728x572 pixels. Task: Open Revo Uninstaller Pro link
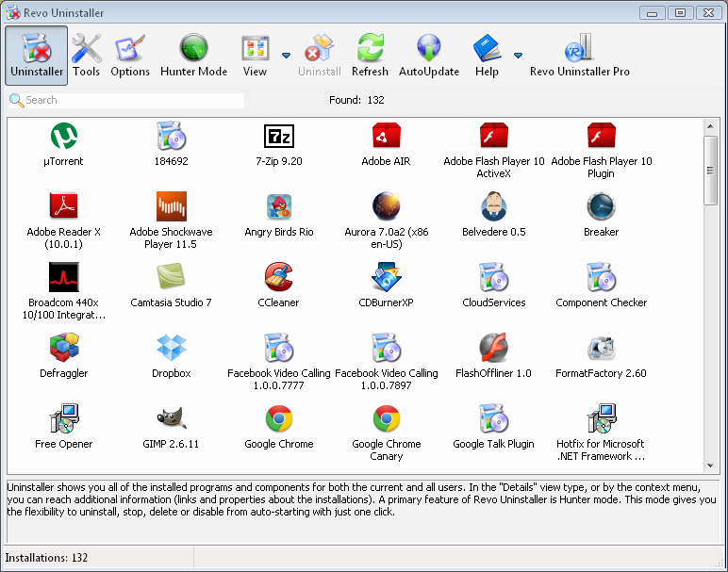point(579,56)
